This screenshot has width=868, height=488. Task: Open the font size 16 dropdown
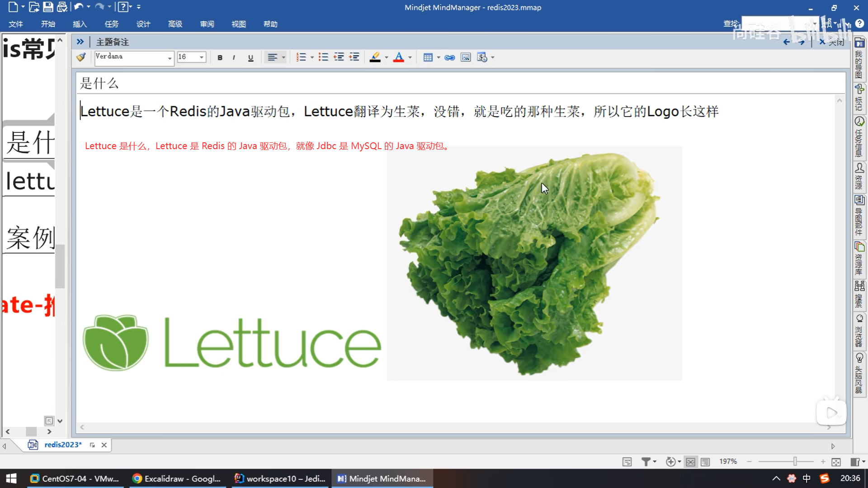coord(202,57)
